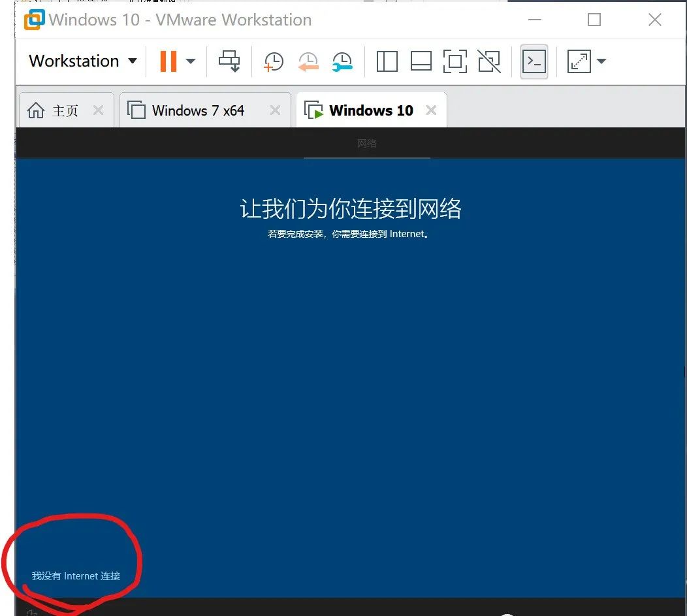Open the pause button dropdown arrow
The image size is (687, 616).
point(190,61)
